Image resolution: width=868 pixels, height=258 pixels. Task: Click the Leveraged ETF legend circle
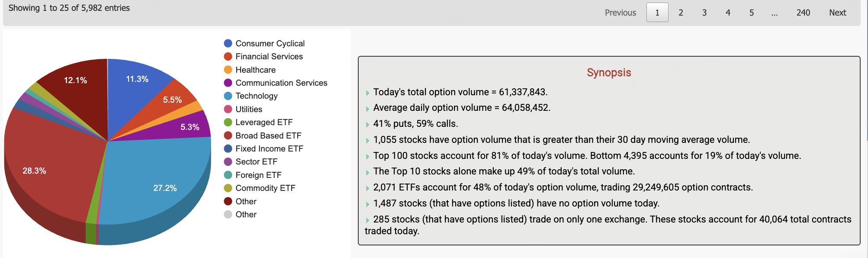pos(228,123)
